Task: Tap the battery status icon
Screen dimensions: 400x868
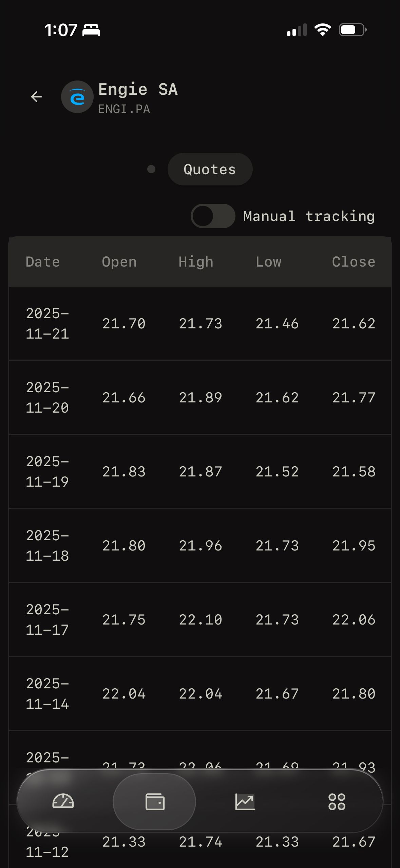Action: (x=353, y=30)
